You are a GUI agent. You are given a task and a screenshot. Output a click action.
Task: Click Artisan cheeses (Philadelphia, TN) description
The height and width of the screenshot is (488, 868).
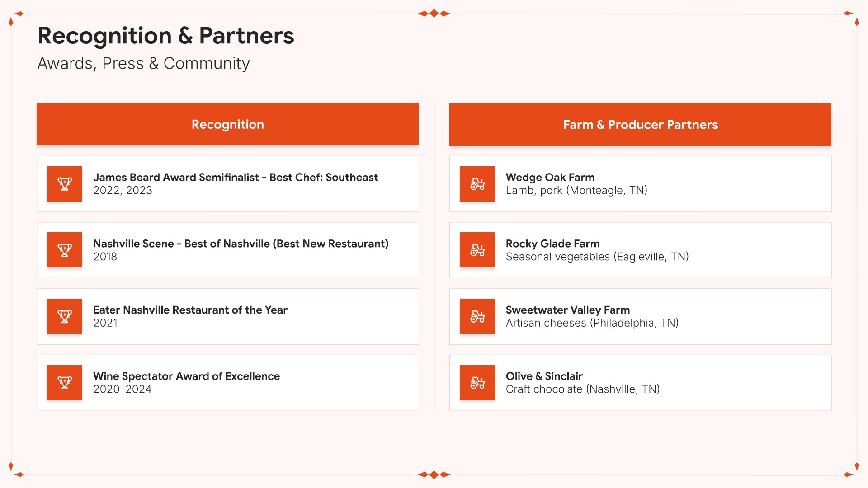(x=592, y=323)
